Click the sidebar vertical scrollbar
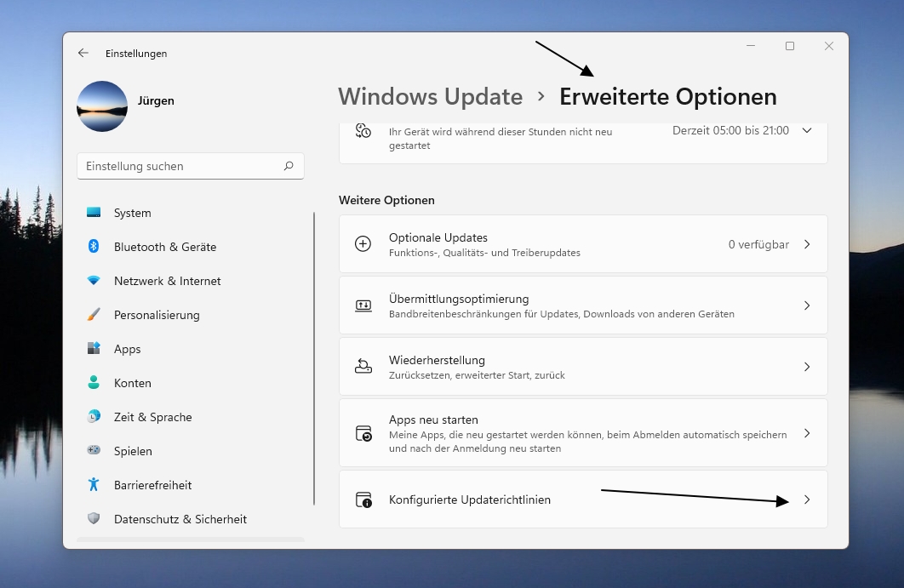The height and width of the screenshot is (588, 904). 314,358
